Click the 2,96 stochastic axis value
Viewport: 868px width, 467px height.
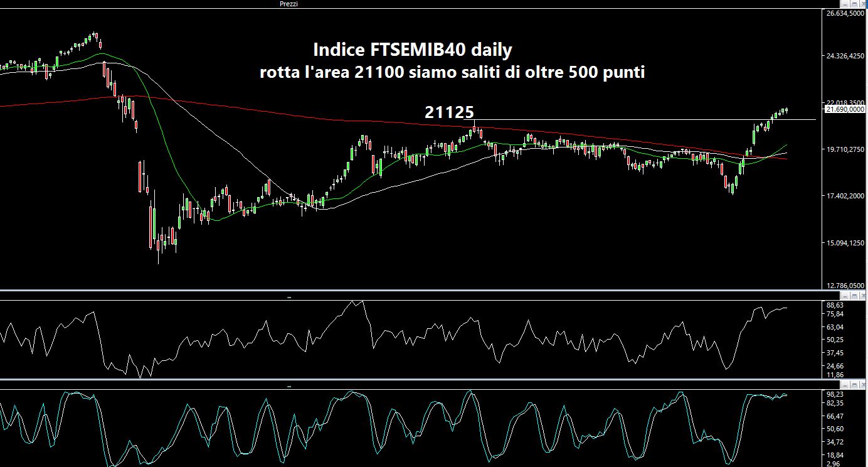click(834, 463)
